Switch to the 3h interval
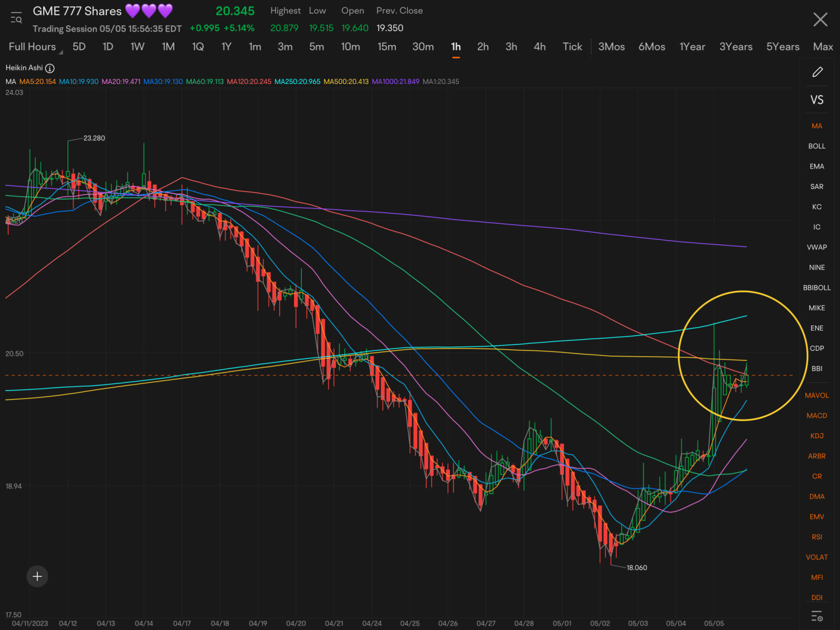 coord(511,47)
